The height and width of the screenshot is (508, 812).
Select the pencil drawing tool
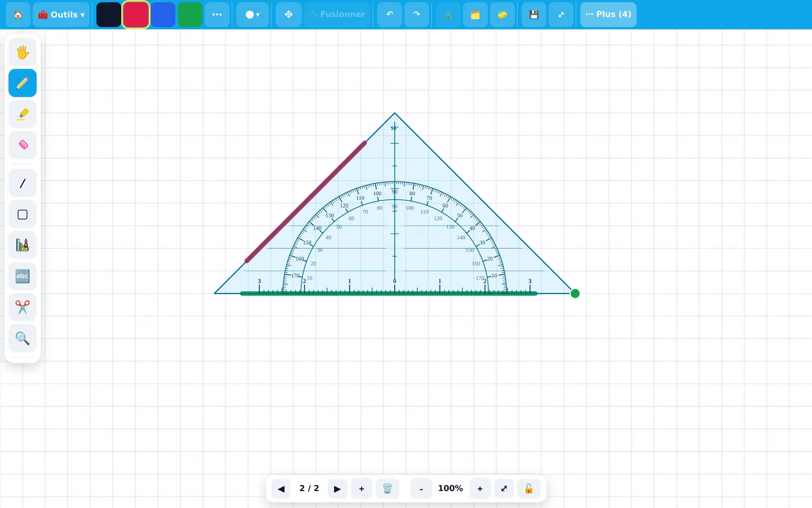(x=23, y=83)
